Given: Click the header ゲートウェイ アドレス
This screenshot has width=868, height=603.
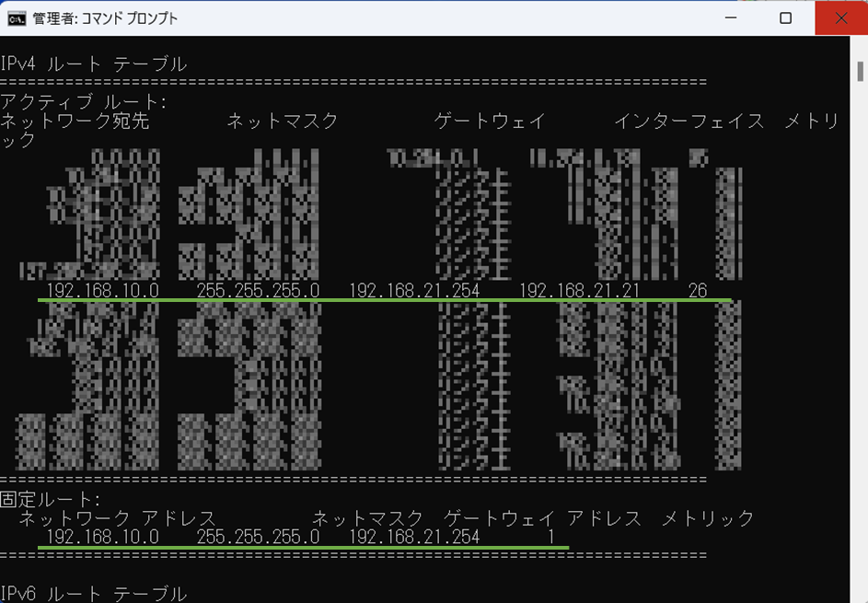Looking at the screenshot, I should 542,518.
